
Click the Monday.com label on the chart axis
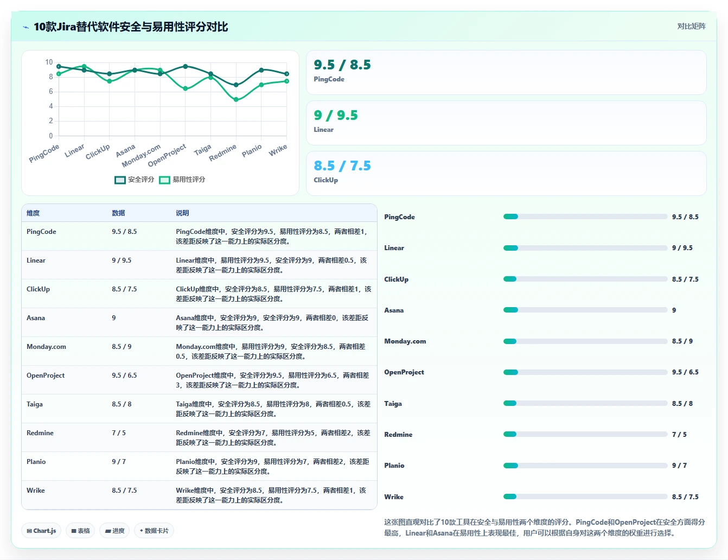click(x=141, y=156)
